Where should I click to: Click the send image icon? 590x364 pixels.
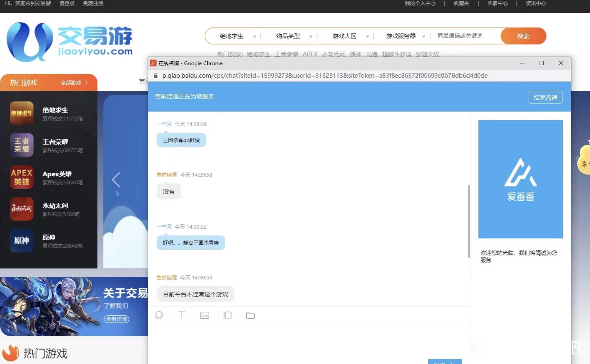click(205, 315)
